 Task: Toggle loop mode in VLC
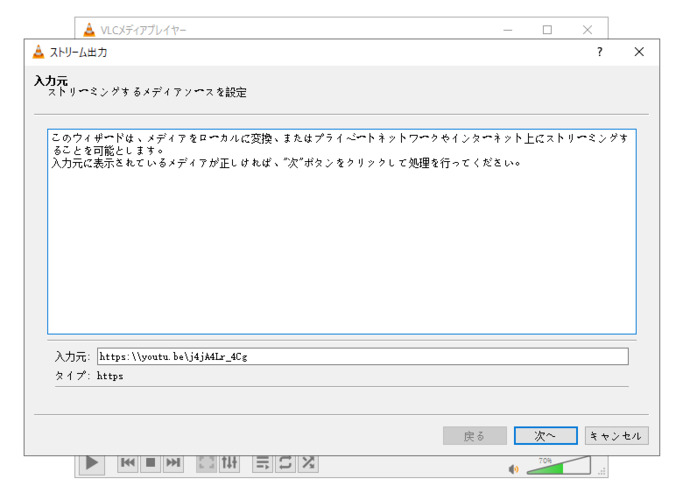click(x=285, y=463)
